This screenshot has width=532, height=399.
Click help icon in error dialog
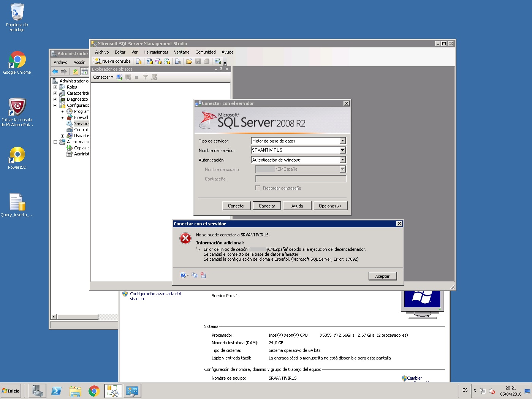[x=183, y=275]
